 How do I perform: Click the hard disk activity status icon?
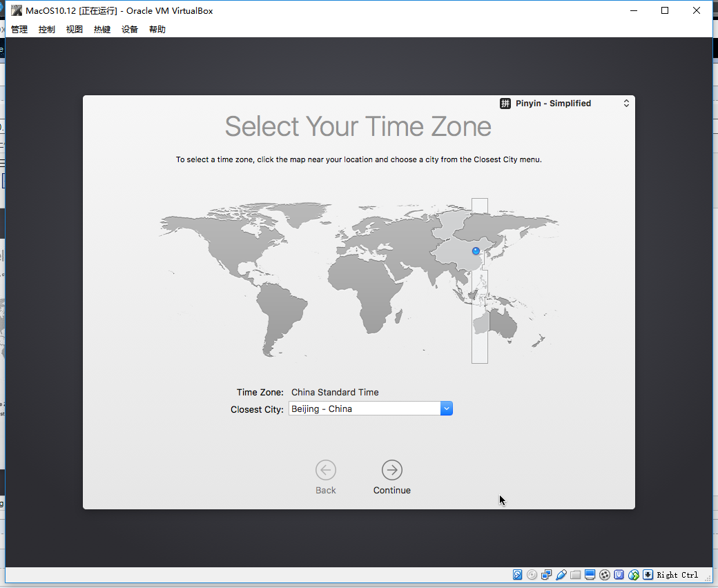pos(517,575)
